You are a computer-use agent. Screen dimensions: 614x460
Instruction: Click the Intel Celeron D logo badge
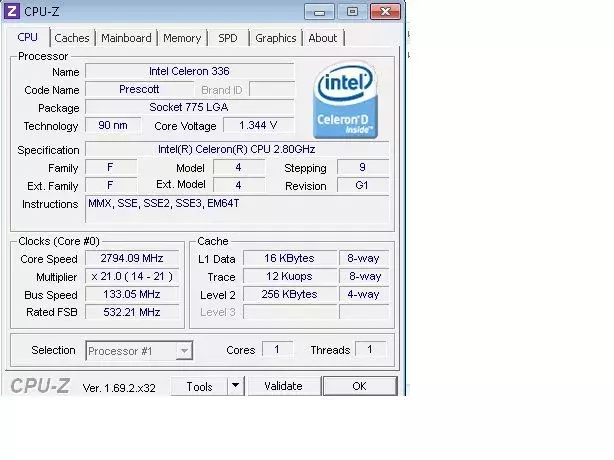345,99
